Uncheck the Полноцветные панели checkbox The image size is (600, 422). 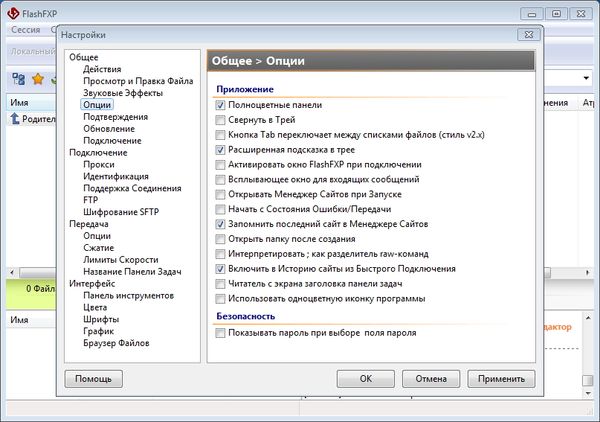coord(220,104)
